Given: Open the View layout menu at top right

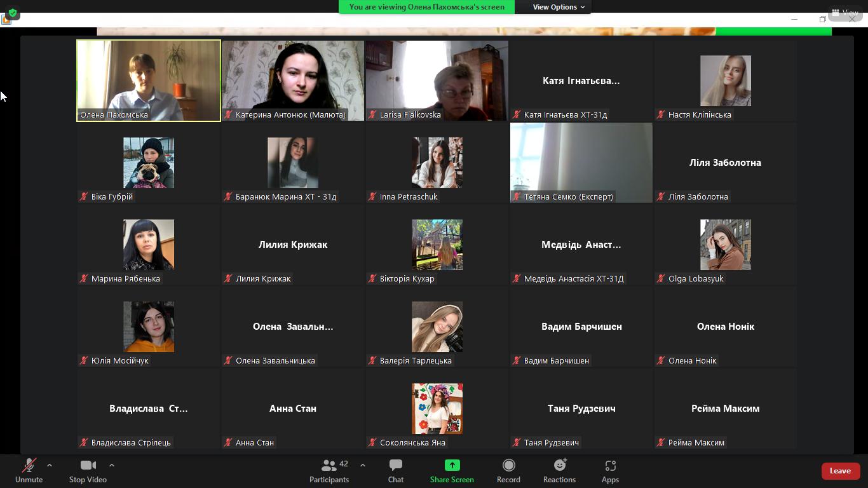Looking at the screenshot, I should [845, 12].
